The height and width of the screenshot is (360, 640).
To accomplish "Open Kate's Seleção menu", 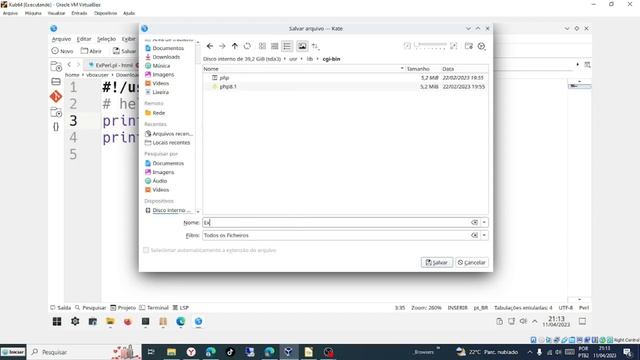I will (106, 39).
